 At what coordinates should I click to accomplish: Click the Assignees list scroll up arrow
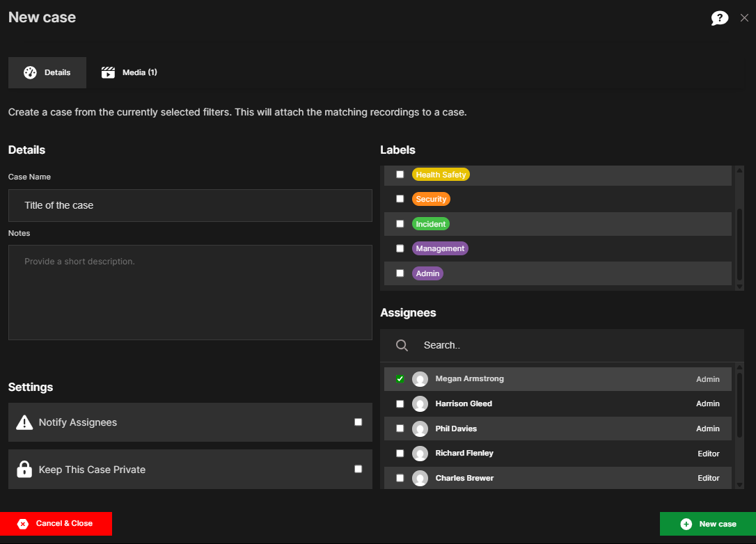pos(739,367)
